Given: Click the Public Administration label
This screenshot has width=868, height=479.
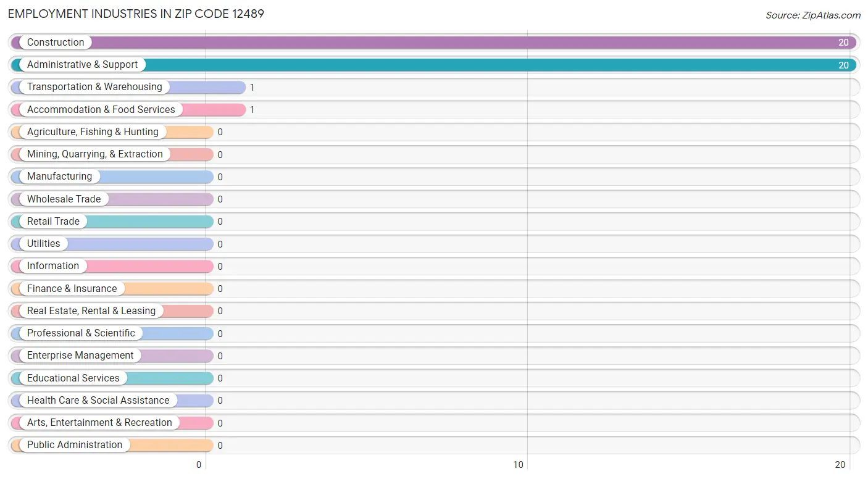Looking at the screenshot, I should (75, 445).
